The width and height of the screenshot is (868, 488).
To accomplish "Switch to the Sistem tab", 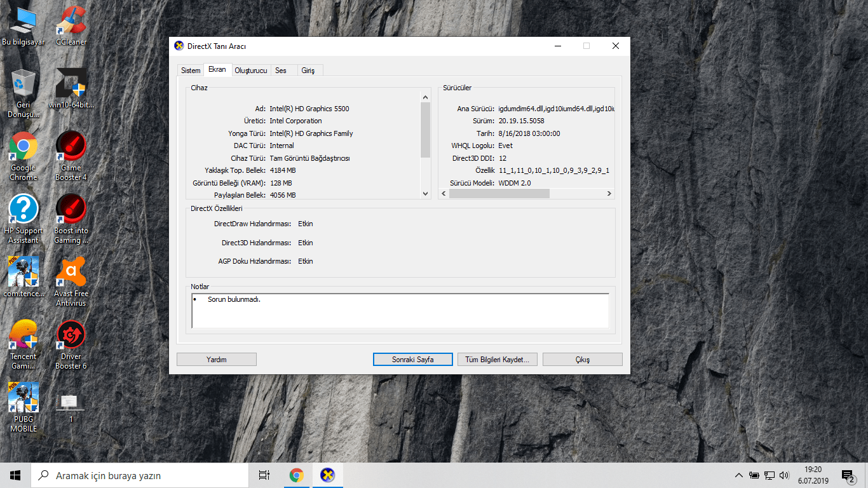I will 191,71.
